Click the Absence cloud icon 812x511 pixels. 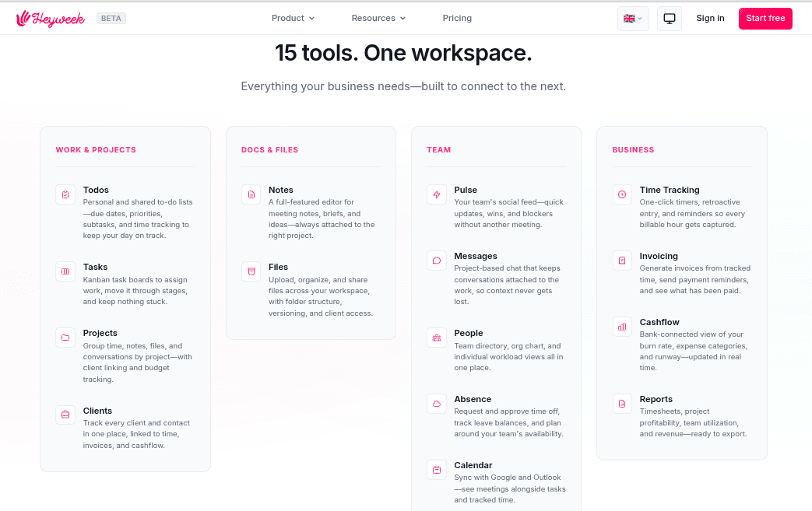[x=437, y=404]
